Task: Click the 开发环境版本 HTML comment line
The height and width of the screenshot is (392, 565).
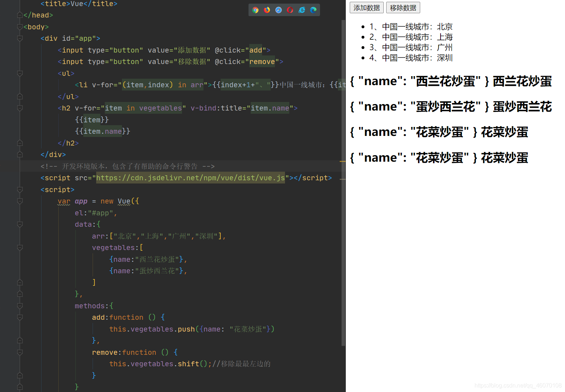Action: [128, 166]
